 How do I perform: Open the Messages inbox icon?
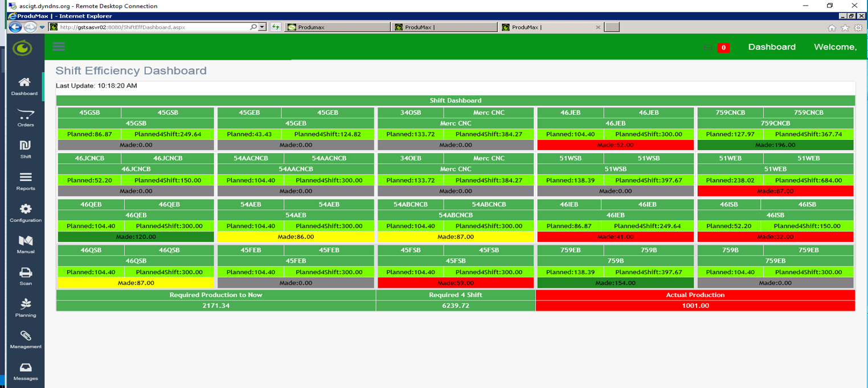point(25,368)
